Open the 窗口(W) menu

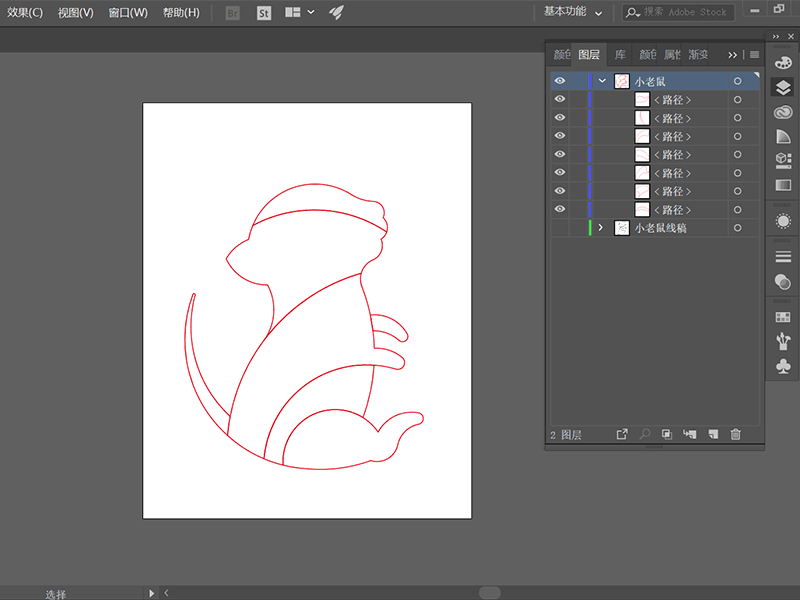[x=128, y=13]
